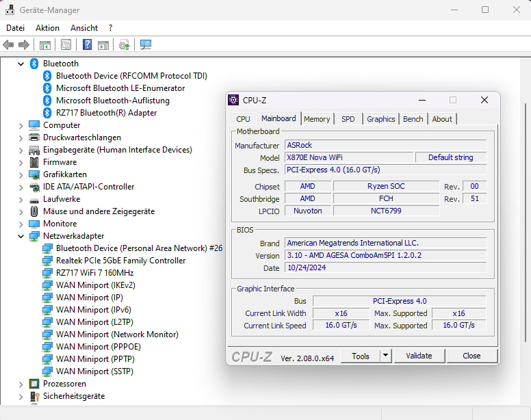Click the Properties toolbar icon
The width and height of the screenshot is (531, 420).
pyautogui.click(x=66, y=45)
